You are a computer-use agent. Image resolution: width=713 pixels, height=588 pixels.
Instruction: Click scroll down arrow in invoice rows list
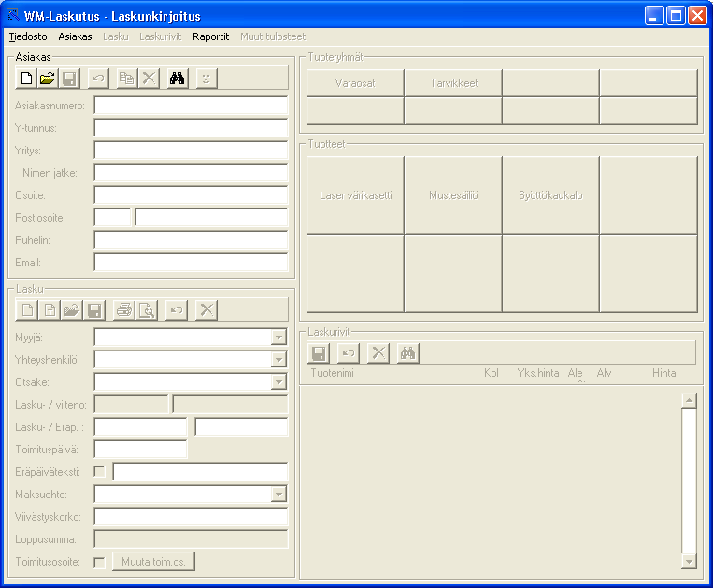(689, 561)
